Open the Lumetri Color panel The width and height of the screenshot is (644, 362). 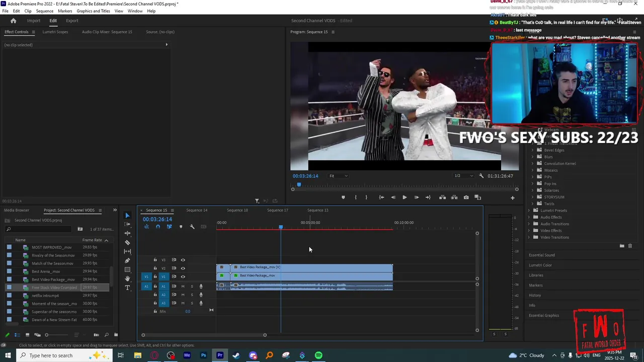tap(540, 265)
